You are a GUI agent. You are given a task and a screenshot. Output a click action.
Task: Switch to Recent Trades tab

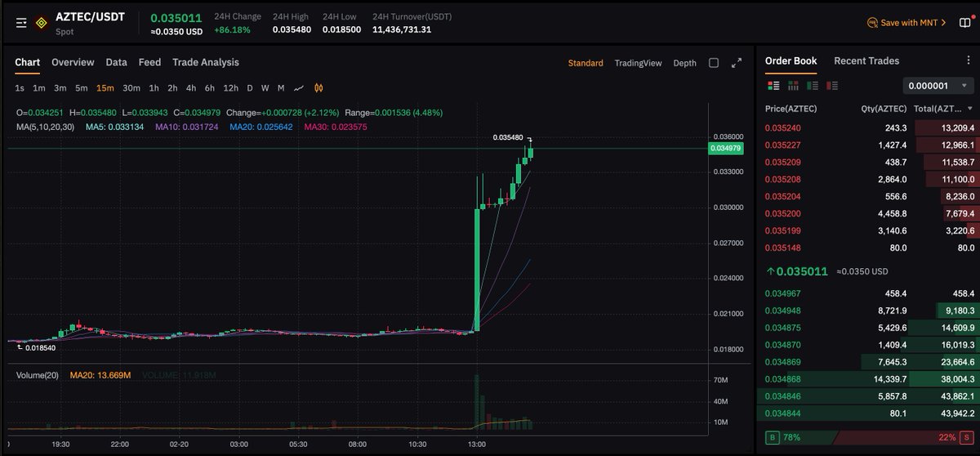[x=866, y=61]
